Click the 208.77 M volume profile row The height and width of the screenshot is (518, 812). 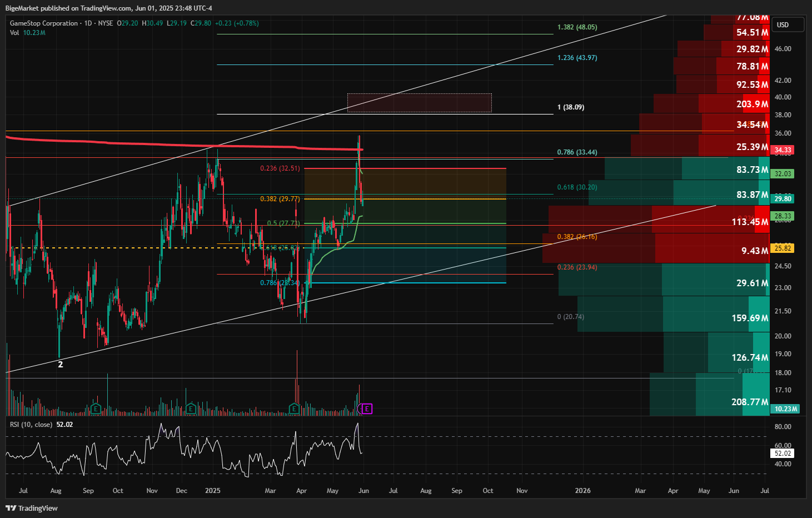click(x=710, y=395)
